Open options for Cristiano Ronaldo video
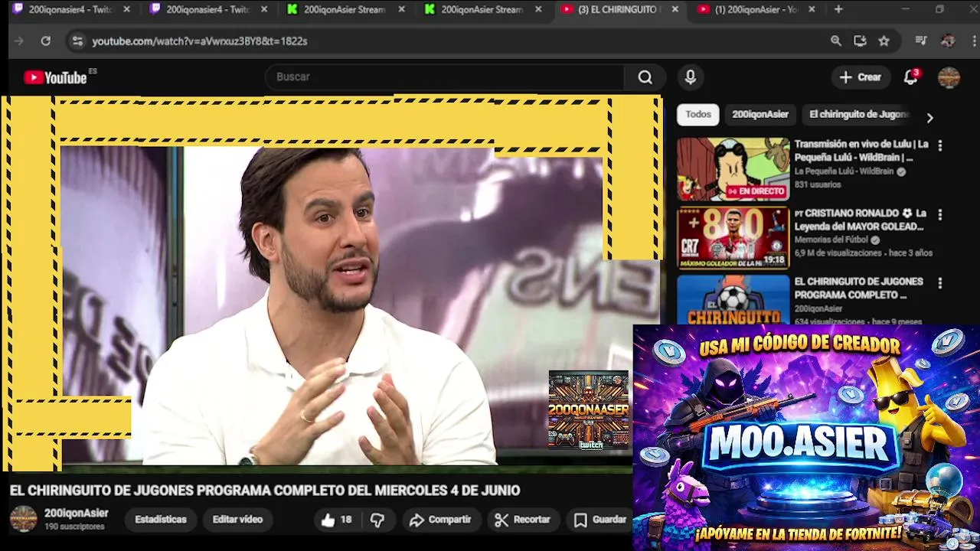Viewport: 980px width, 551px height. [x=939, y=214]
